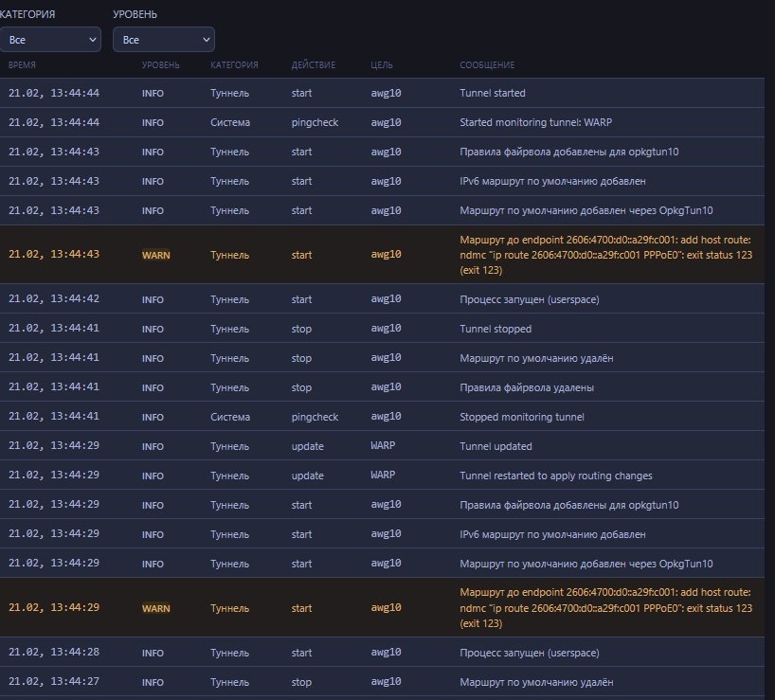Image resolution: width=775 pixels, height=700 pixels.
Task: Open the Уровень filter dropdown
Action: [163, 40]
